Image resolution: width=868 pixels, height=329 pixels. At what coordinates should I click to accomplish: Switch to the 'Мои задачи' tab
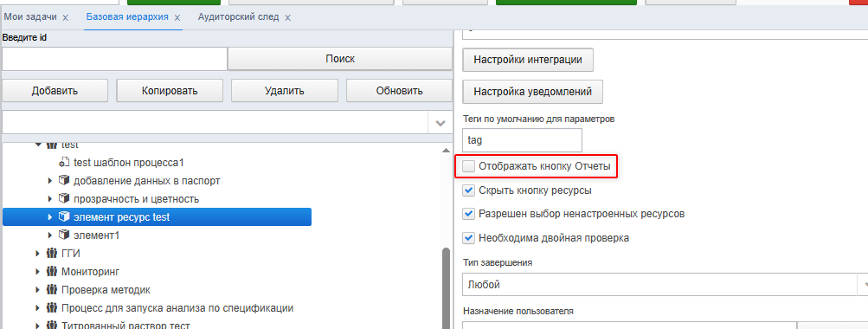click(x=30, y=17)
